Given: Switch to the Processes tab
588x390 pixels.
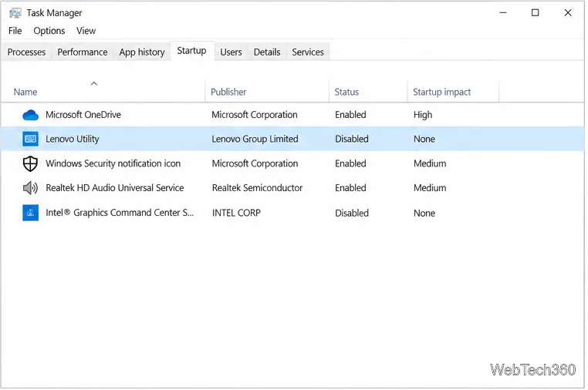Looking at the screenshot, I should click(27, 52).
